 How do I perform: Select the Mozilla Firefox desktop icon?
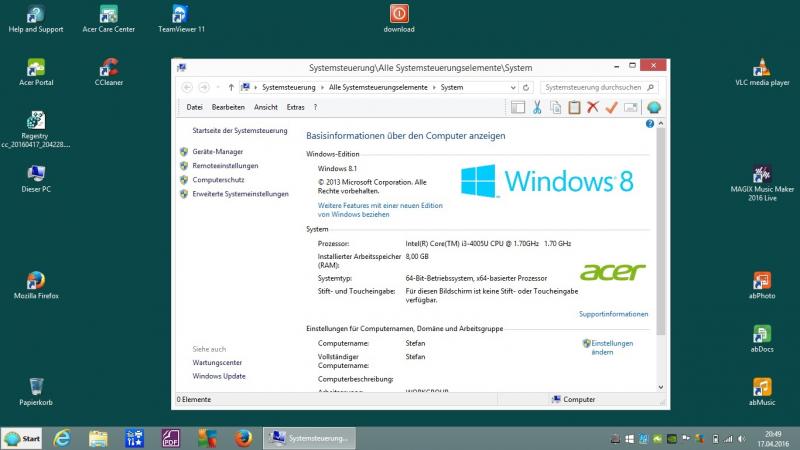tap(36, 285)
